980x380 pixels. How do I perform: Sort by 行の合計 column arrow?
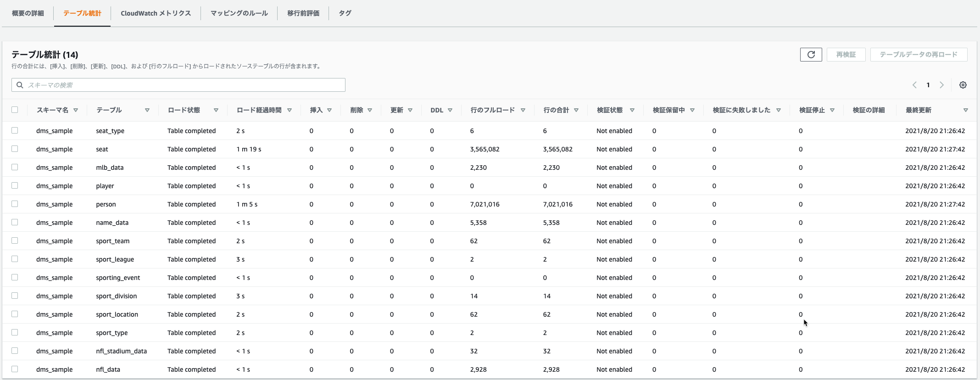[x=576, y=110]
